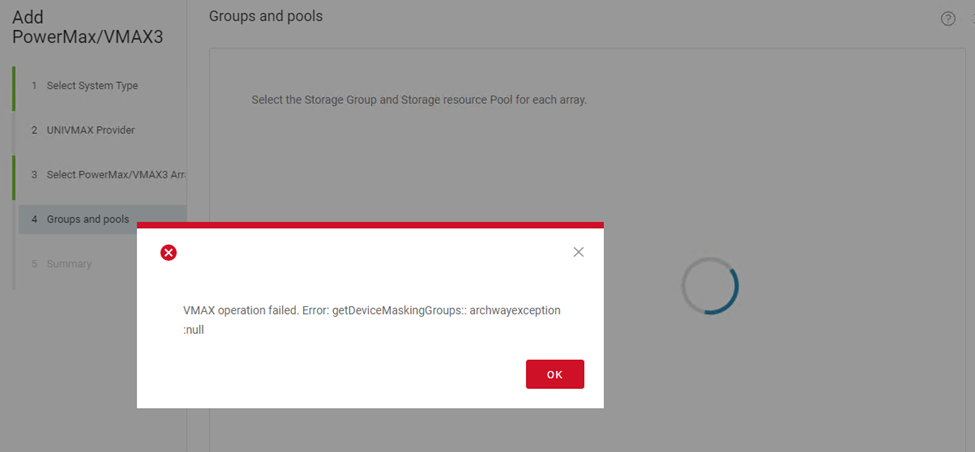
Task: Close the error dialog with the X
Action: point(578,252)
